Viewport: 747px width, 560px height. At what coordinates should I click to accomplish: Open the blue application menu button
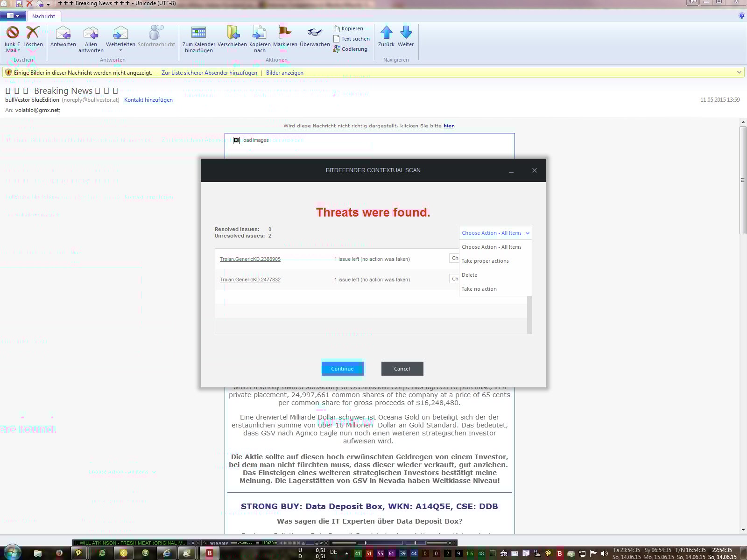[13, 16]
